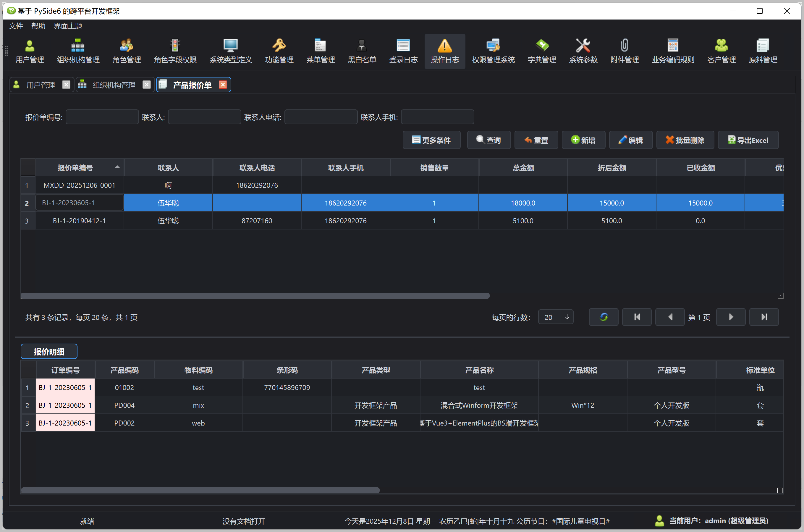Sort by 报价单编号 column header
The height and width of the screenshot is (532, 804).
tap(75, 168)
